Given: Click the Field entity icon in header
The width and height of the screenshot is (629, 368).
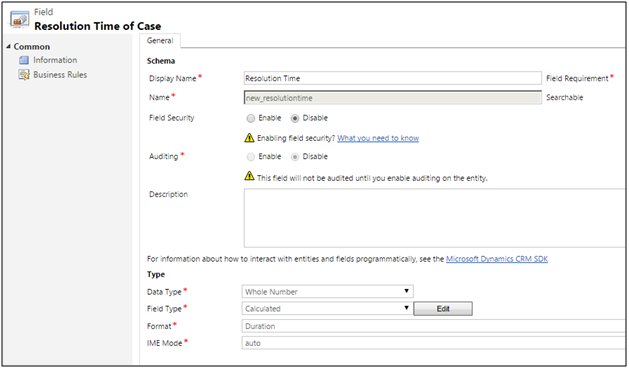Looking at the screenshot, I should [x=19, y=20].
